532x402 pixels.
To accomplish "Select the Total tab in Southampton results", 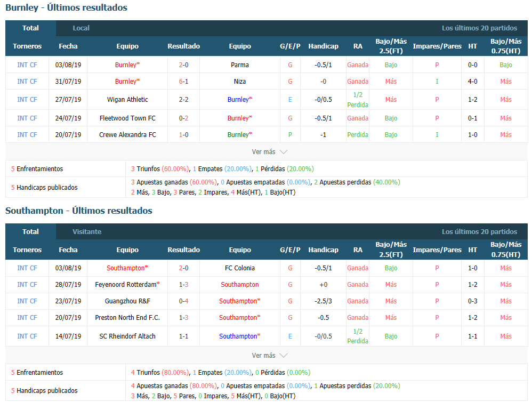I will pos(30,232).
